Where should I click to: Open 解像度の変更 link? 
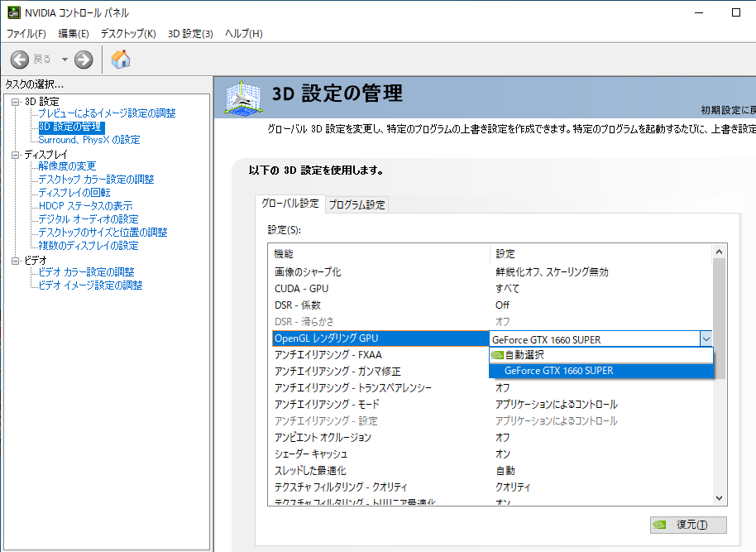[67, 166]
